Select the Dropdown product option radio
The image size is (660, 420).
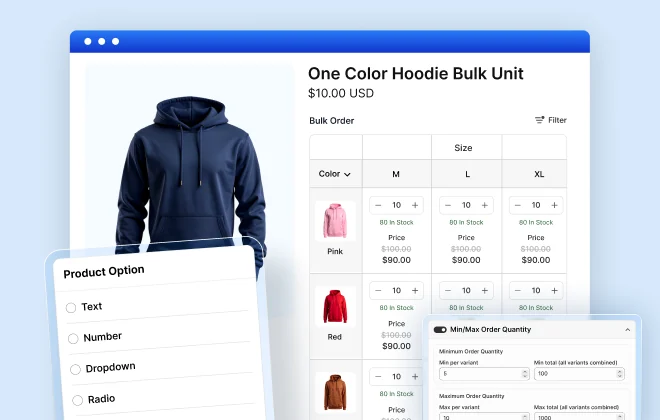coord(75,369)
